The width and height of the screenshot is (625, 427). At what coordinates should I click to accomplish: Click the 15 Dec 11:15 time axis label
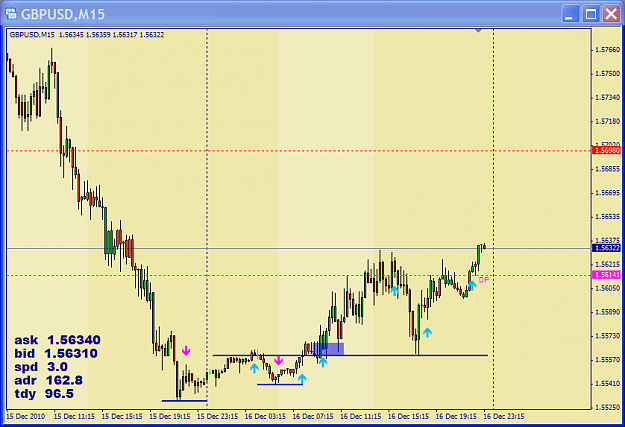pyautogui.click(x=74, y=416)
